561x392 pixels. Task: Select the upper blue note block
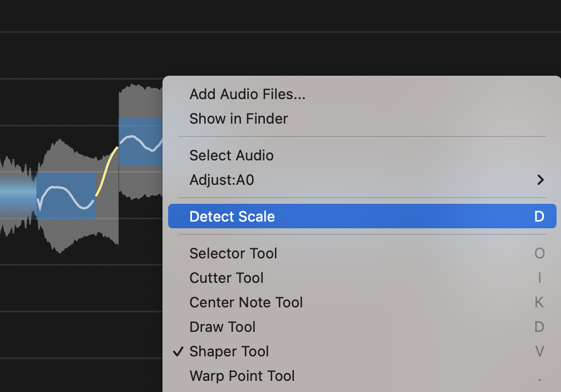click(140, 141)
